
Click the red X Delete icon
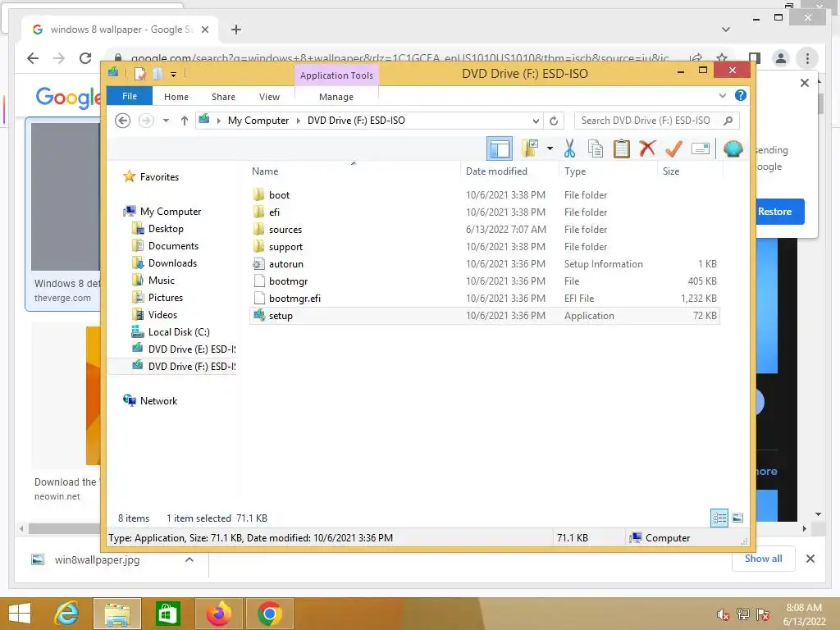[x=647, y=148]
